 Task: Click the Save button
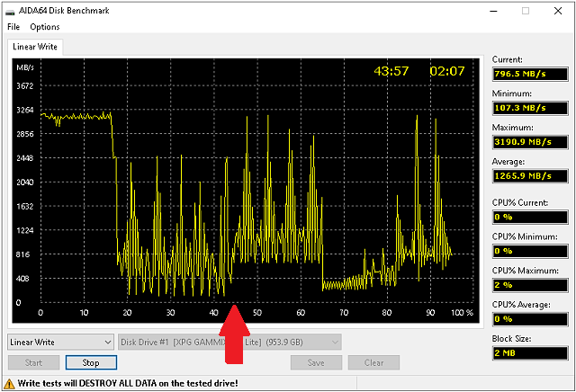[x=316, y=362]
